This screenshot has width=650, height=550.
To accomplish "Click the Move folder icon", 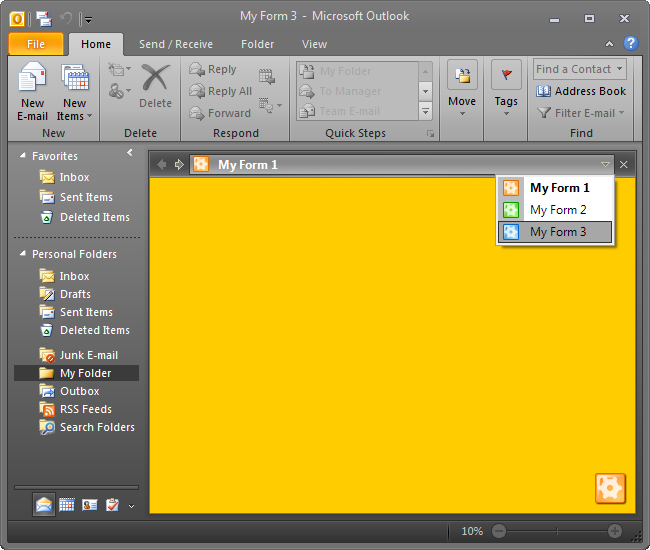I will (462, 76).
